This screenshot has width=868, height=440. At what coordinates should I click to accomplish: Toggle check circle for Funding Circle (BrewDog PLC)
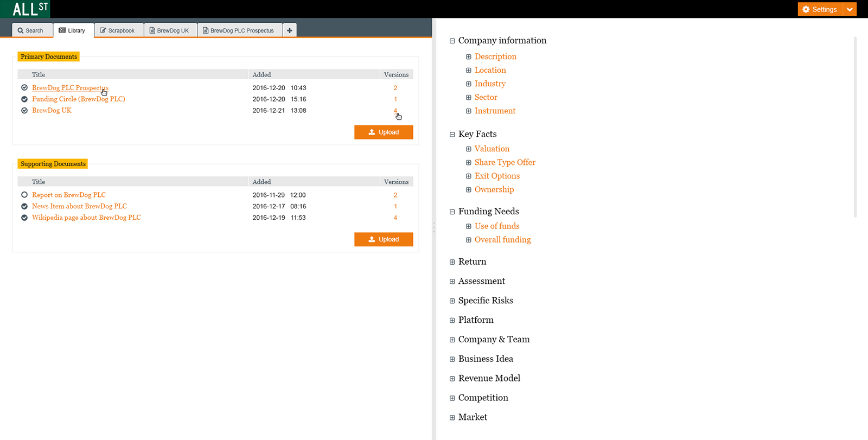click(24, 99)
